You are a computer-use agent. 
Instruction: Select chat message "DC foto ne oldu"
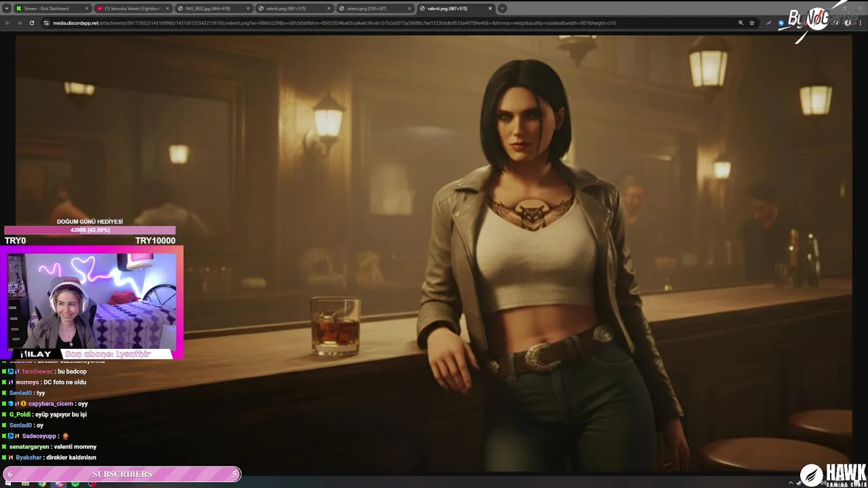[65, 382]
